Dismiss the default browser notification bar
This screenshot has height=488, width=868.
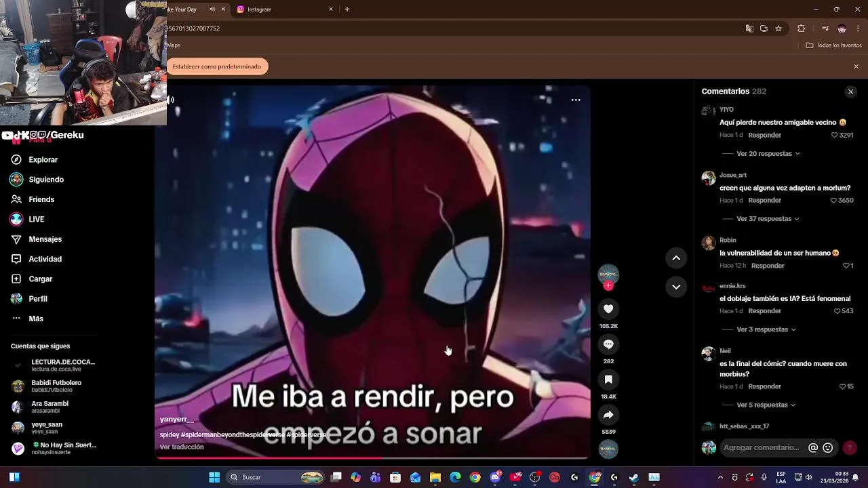point(856,66)
